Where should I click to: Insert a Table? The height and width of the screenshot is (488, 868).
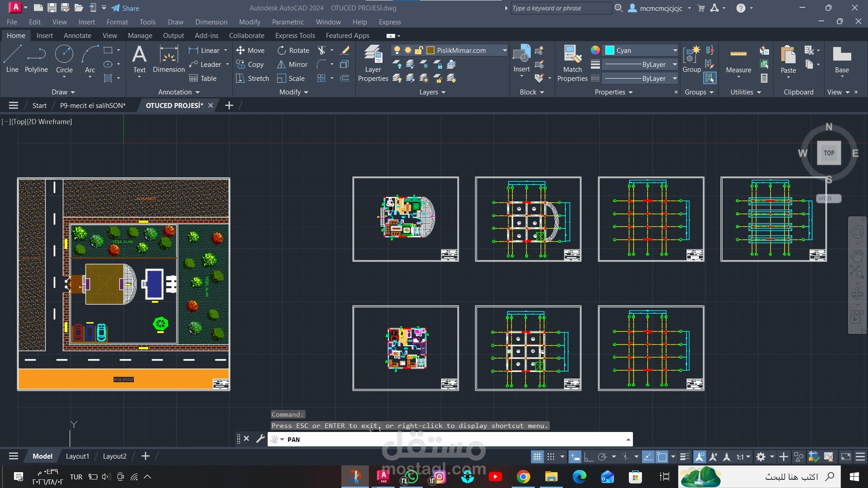(x=203, y=78)
